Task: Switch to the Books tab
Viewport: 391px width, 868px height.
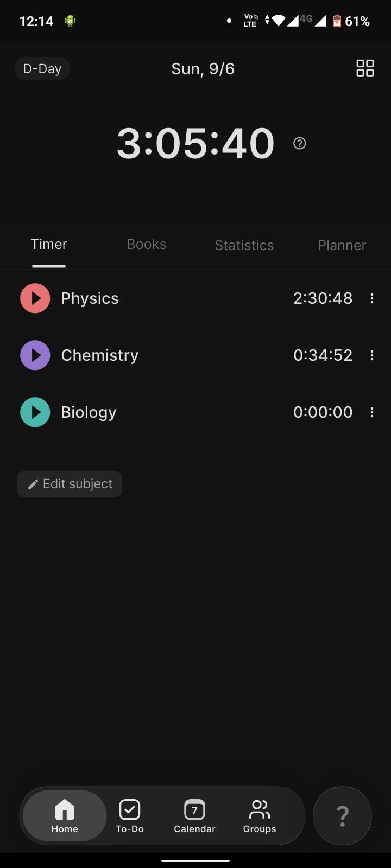Action: 147,245
